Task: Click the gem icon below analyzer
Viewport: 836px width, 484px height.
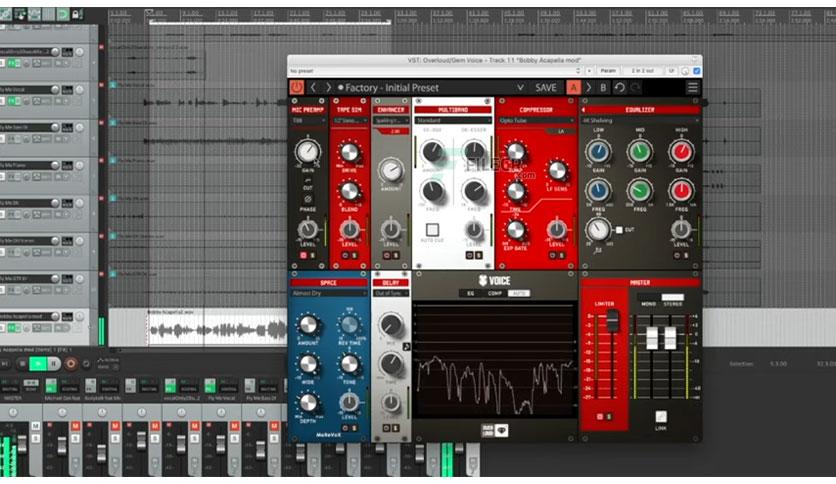Action: coord(502,431)
